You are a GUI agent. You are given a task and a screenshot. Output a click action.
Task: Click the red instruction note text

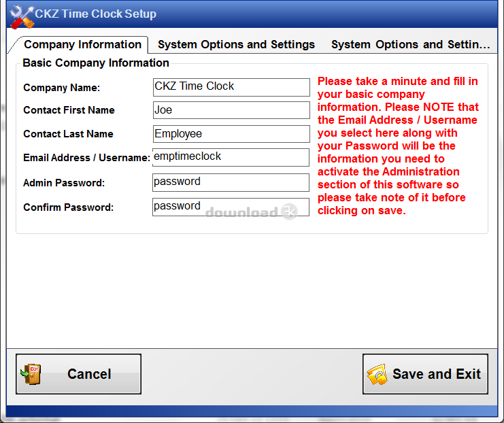[398, 146]
